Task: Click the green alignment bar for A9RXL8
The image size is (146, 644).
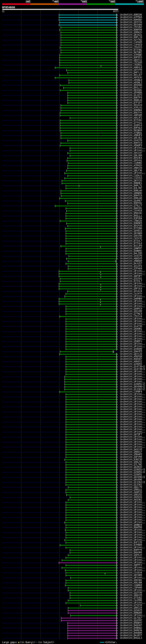Action: [x=86, y=67]
